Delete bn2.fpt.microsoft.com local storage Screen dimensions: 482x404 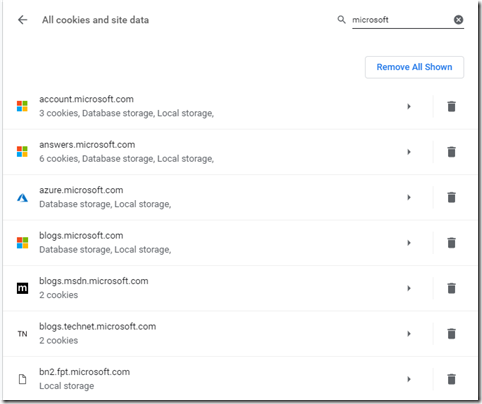point(451,379)
